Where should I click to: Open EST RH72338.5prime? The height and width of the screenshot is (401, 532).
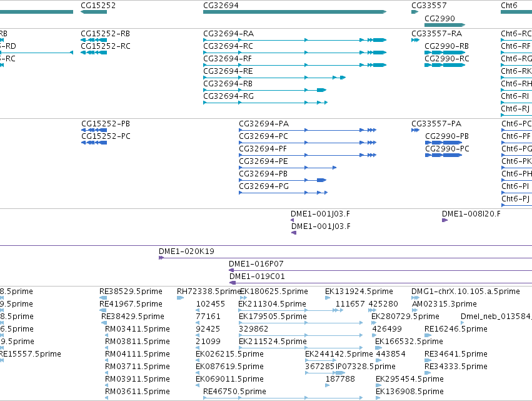pyautogui.click(x=208, y=292)
